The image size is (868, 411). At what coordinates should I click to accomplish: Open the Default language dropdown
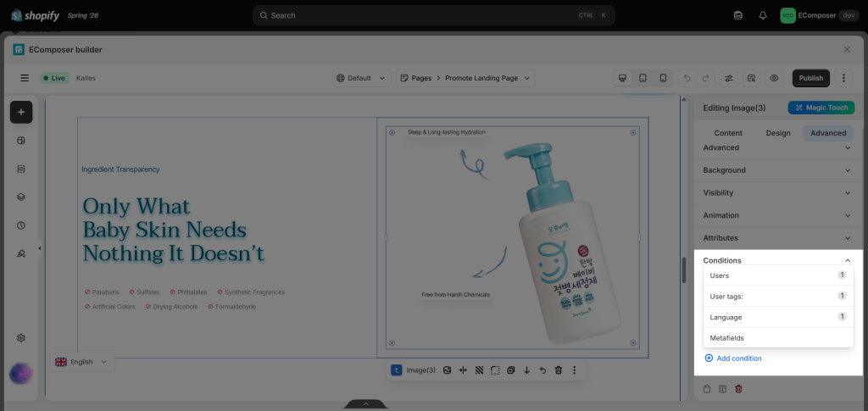362,78
